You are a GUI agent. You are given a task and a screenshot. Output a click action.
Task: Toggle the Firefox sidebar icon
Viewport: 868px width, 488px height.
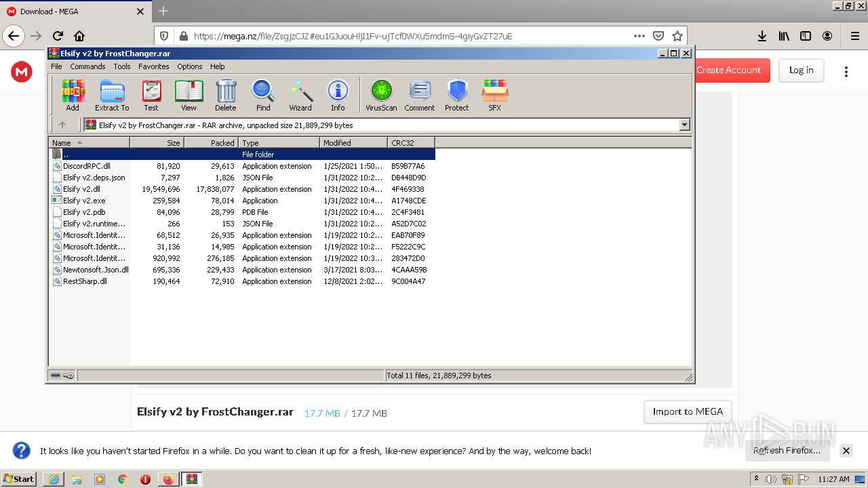[x=806, y=36]
